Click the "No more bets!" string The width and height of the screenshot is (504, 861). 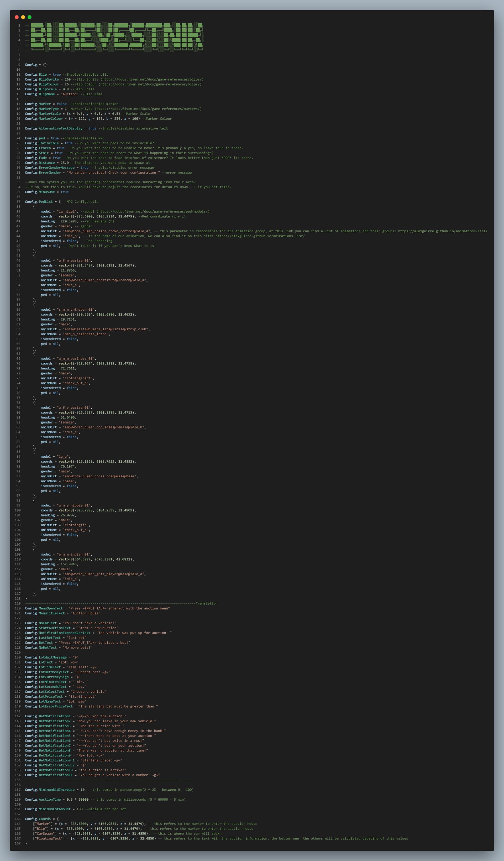pyautogui.click(x=77, y=648)
